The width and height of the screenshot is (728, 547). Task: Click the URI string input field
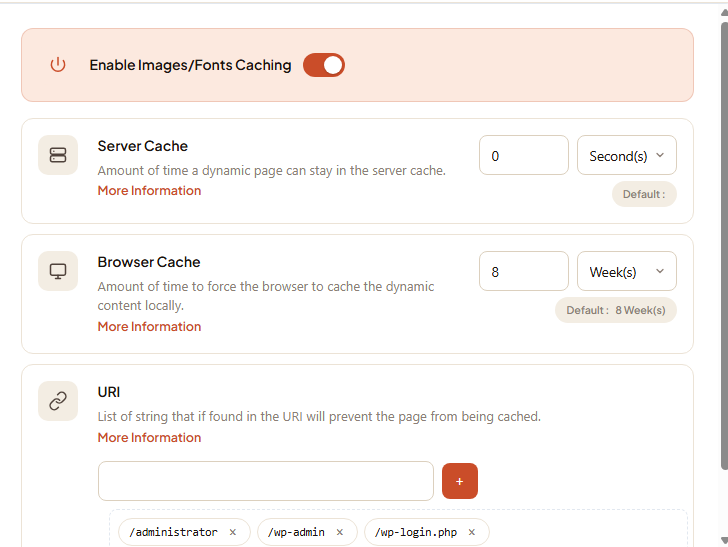click(x=266, y=481)
